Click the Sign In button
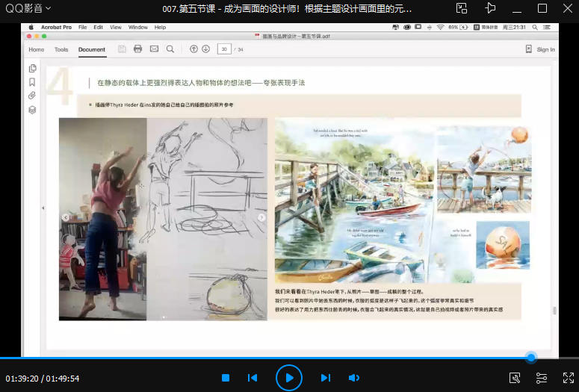This screenshot has height=392, width=579. pyautogui.click(x=540, y=50)
